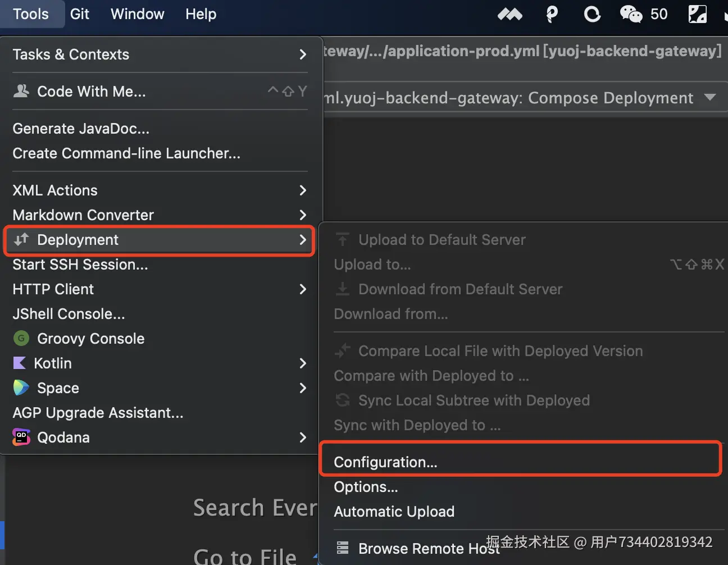Choose Start SSH Session...

point(160,265)
